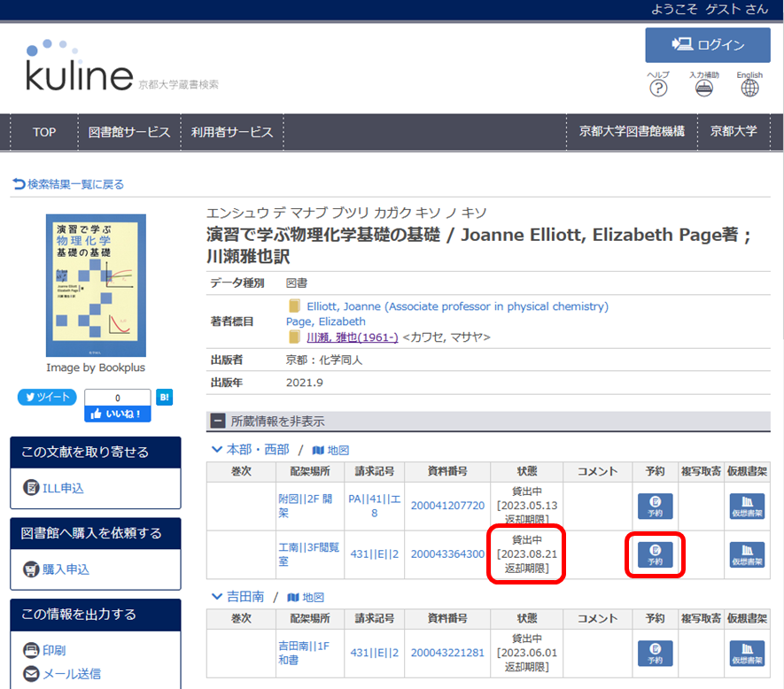Click the Twitter tweet button
Screen dimensions: 784x689
coord(47,398)
